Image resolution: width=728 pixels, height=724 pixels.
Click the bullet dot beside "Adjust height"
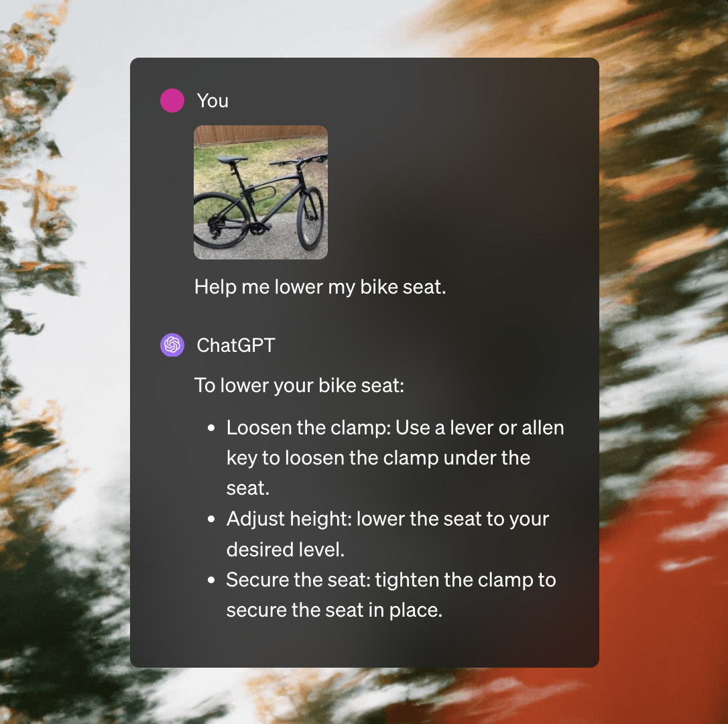click(211, 519)
